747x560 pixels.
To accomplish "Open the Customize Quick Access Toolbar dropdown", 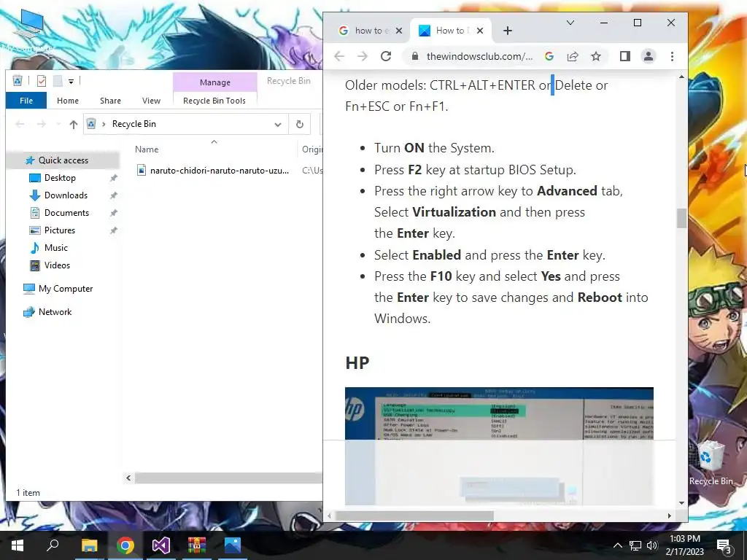I will pyautogui.click(x=71, y=82).
